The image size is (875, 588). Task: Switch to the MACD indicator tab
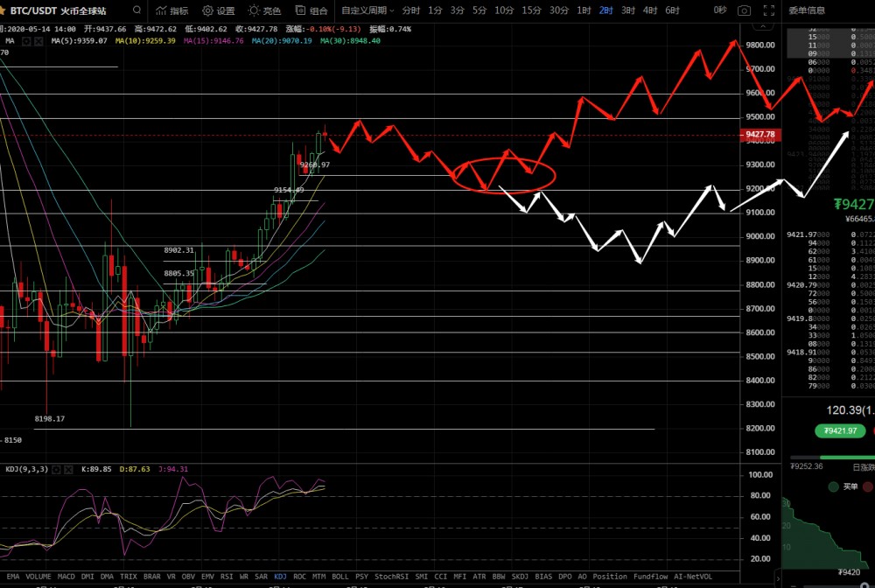(x=66, y=577)
